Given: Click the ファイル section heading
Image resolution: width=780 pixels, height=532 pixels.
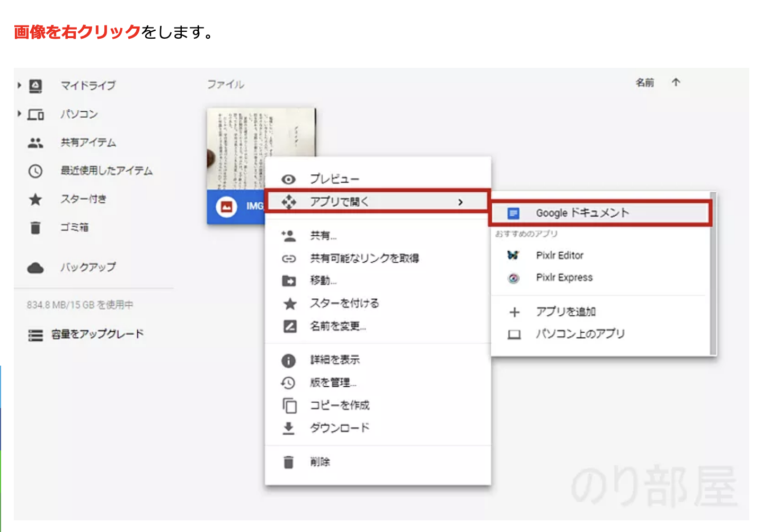Looking at the screenshot, I should point(226,84).
